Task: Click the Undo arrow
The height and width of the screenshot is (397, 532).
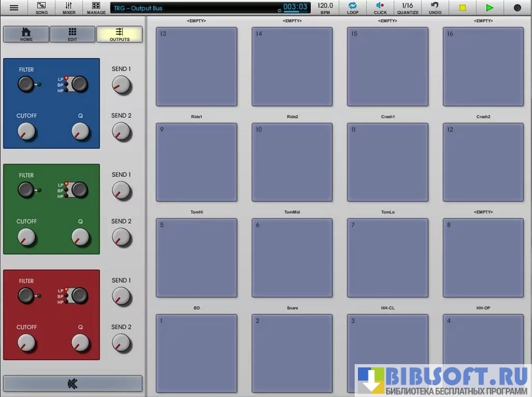Action: coord(435,8)
